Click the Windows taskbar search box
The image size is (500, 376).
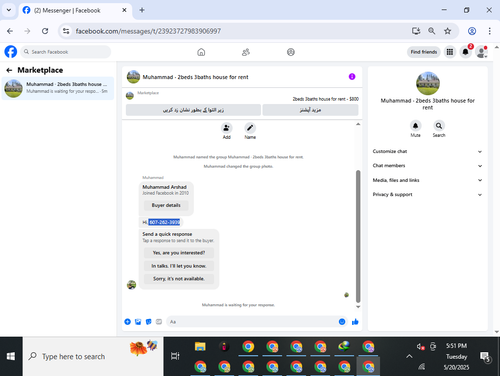point(93,356)
